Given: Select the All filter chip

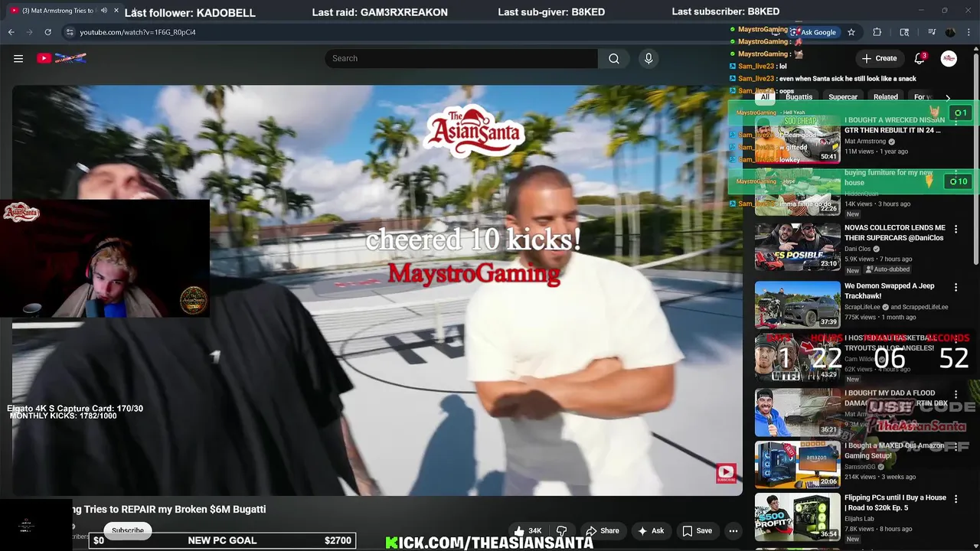Looking at the screenshot, I should click(x=765, y=97).
